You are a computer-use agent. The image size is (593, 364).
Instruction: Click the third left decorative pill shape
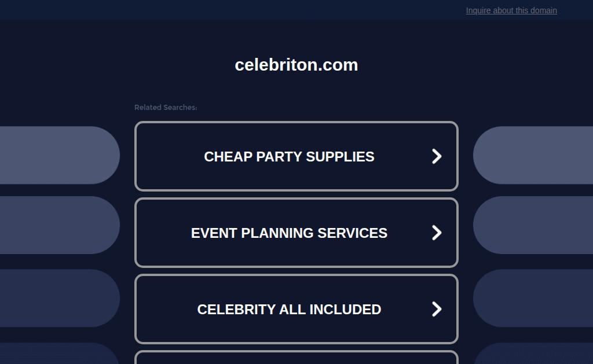[x=58, y=298]
